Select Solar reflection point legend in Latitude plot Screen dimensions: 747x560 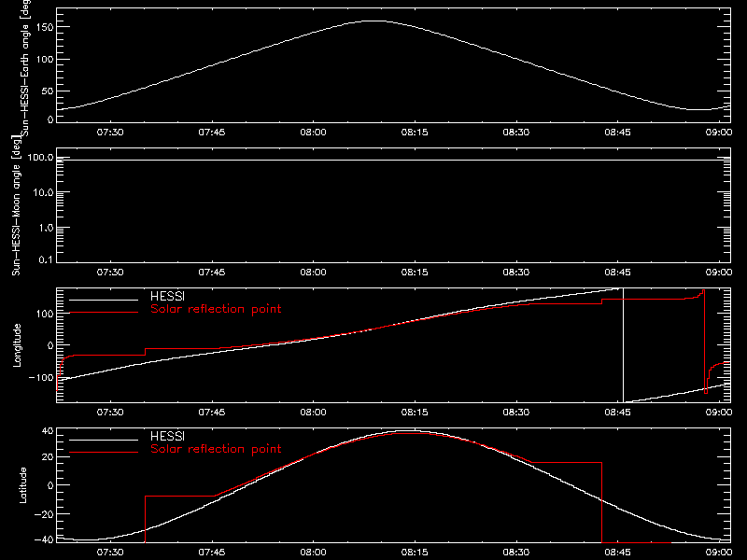click(216, 449)
